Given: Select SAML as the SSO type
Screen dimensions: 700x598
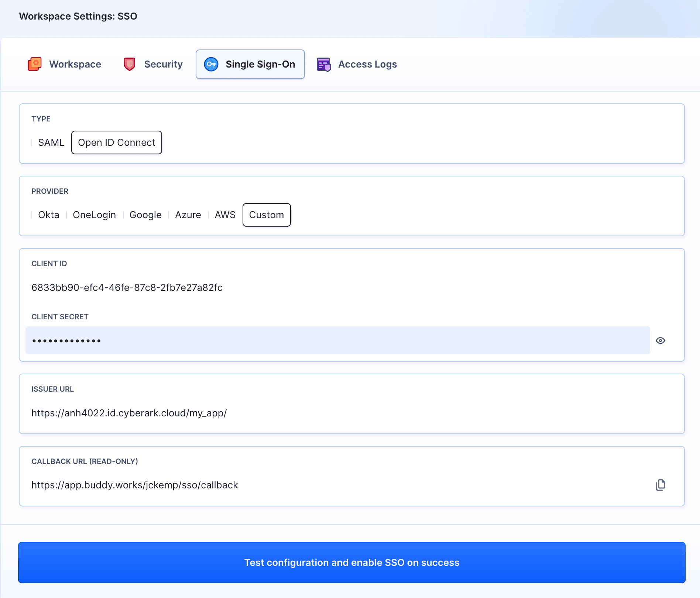Looking at the screenshot, I should coord(51,142).
